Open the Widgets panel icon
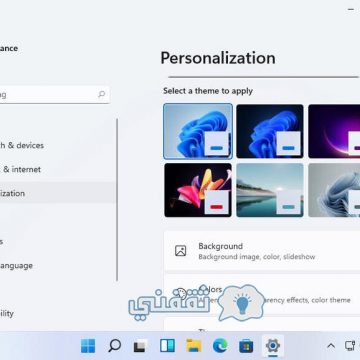The width and height of the screenshot is (360, 360). pos(167,346)
